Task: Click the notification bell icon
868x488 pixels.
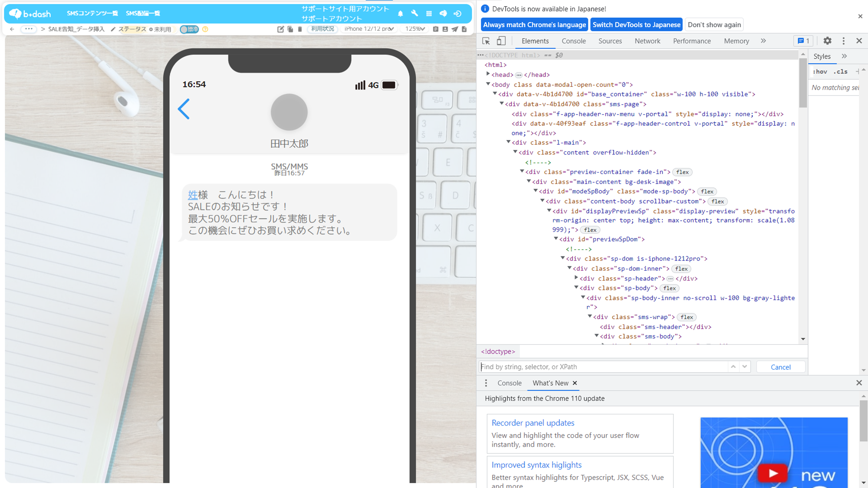Action: [x=400, y=14]
